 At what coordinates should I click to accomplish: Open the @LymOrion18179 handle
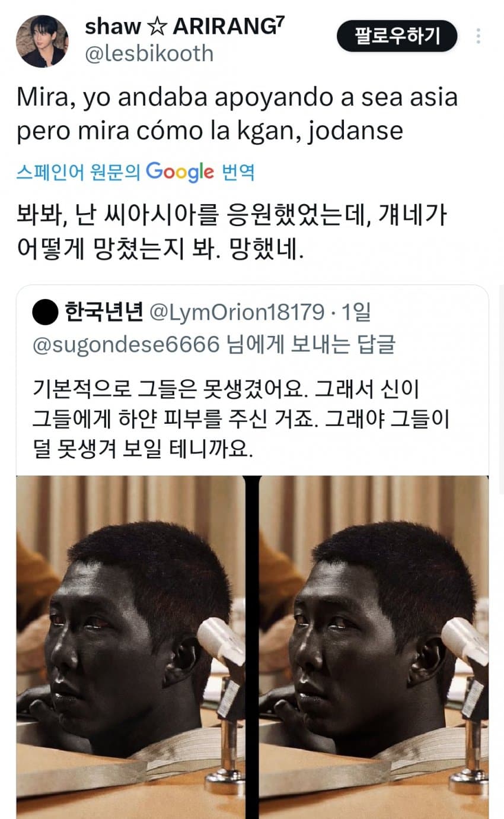click(x=236, y=313)
